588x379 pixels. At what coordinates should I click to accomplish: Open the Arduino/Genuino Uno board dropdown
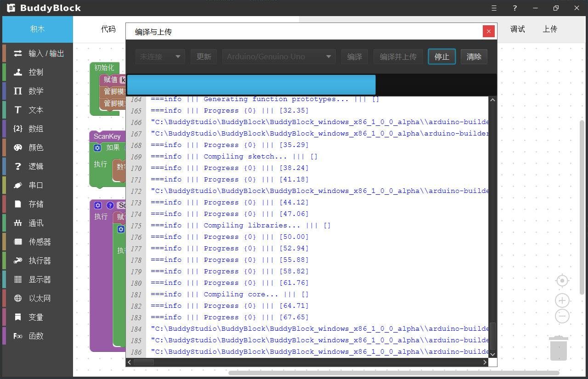click(279, 57)
